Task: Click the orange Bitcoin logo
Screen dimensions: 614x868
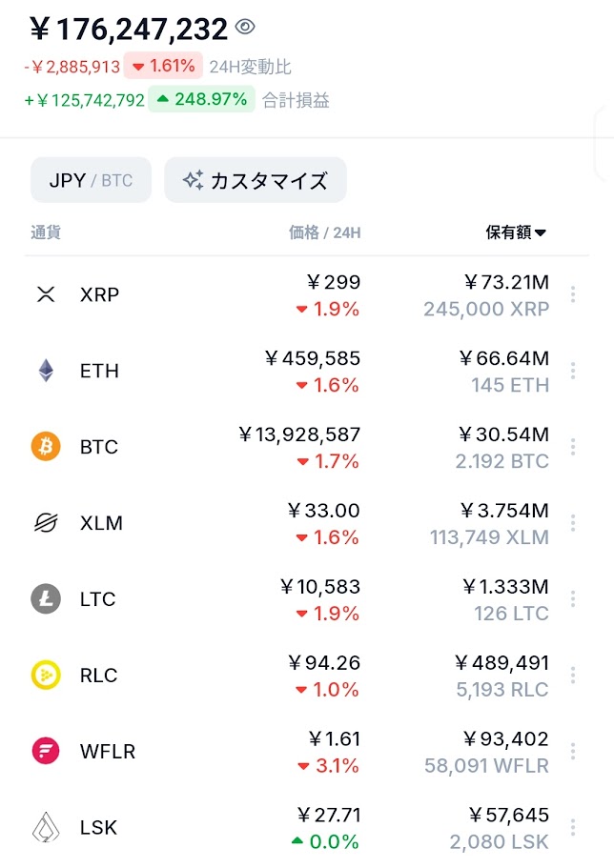Action: tap(46, 447)
